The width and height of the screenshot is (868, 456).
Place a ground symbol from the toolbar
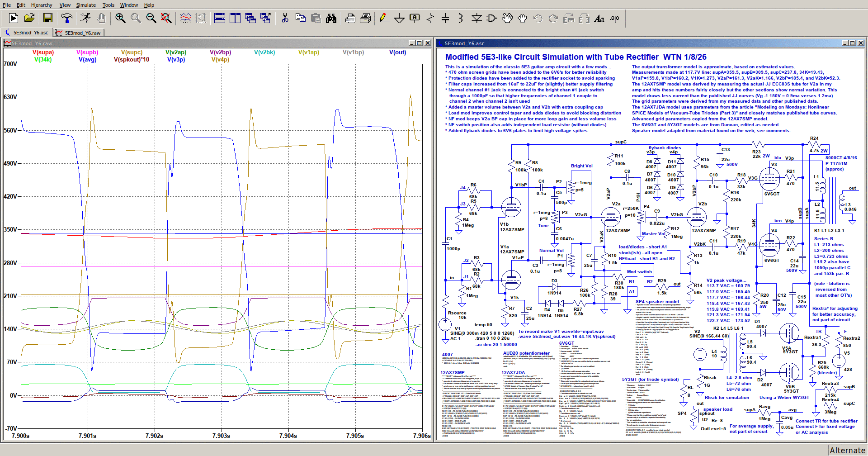click(x=399, y=18)
